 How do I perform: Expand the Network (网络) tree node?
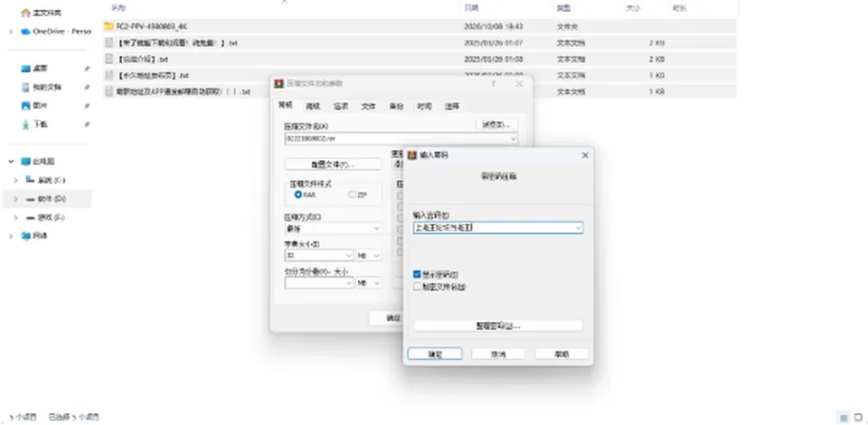[x=11, y=236]
